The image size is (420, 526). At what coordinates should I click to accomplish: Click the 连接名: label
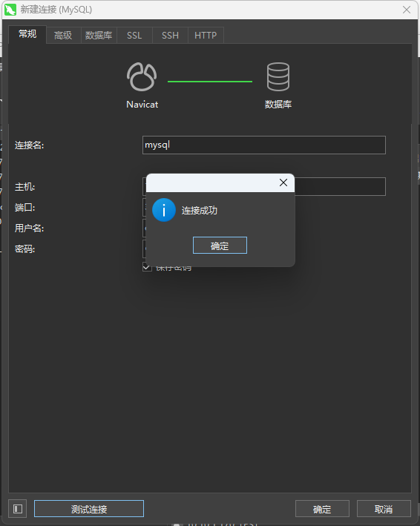(x=29, y=145)
